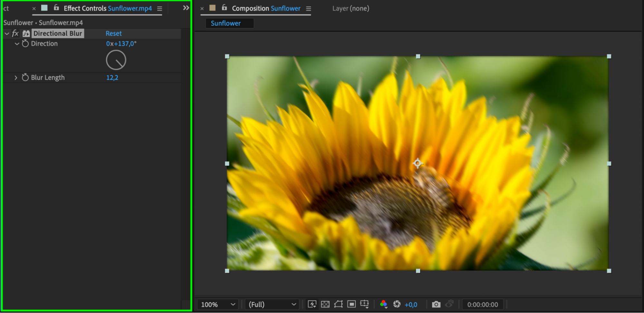Viewport: 644px width, 313px height.
Task: Enable the Blur Length stopwatch
Action: pos(25,78)
